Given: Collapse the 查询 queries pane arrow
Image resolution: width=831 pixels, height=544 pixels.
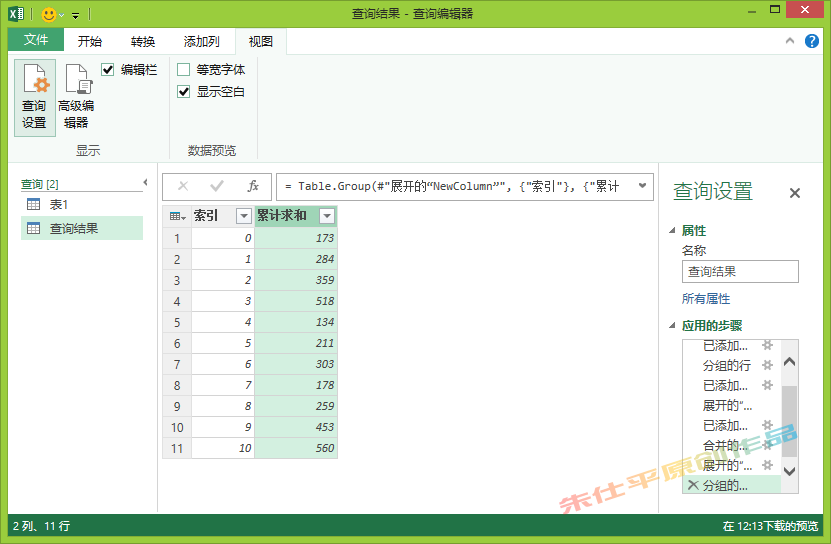Looking at the screenshot, I should [145, 182].
